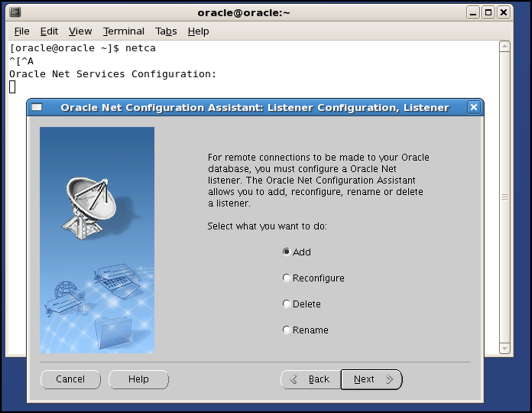Open the terminal File menu
This screenshot has width=532, height=413.
[x=22, y=31]
